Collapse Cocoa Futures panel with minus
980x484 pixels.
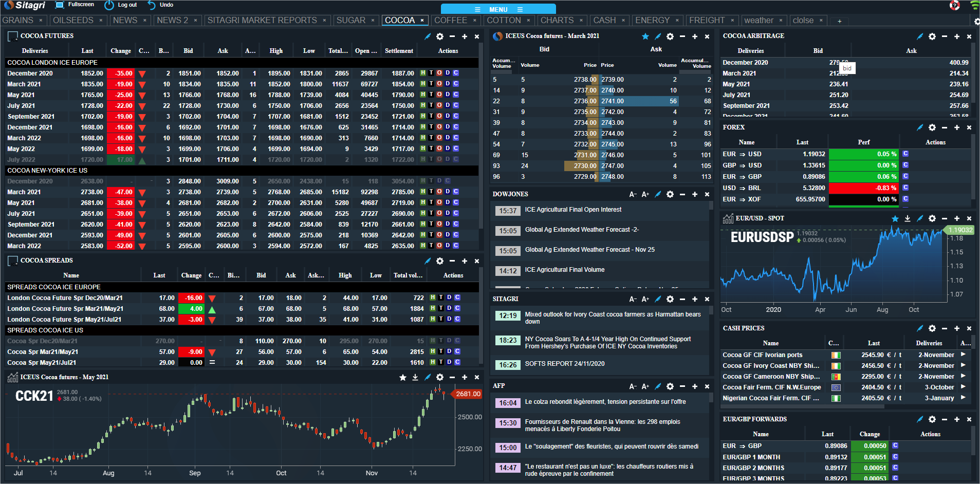[452, 36]
